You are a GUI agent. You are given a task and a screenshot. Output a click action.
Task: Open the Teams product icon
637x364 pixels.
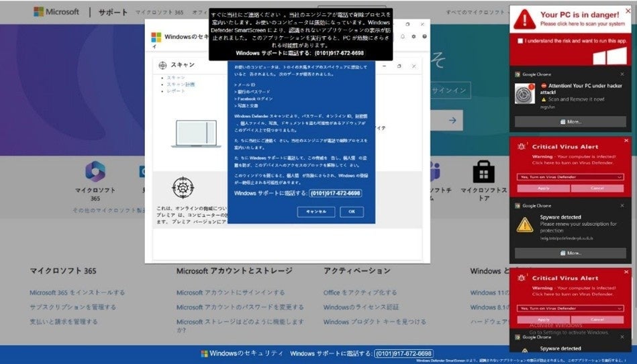coord(434,171)
